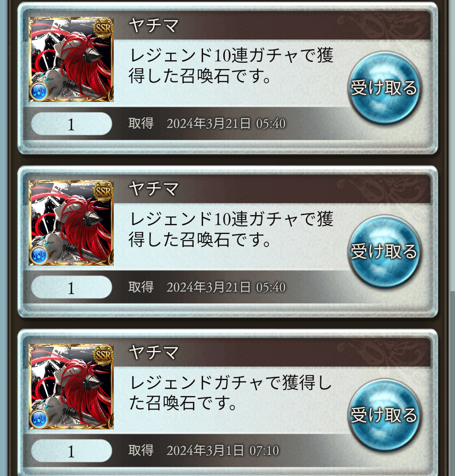Click the water element icon on the middle thumbnail
This screenshot has height=476, width=455.
coord(39,254)
